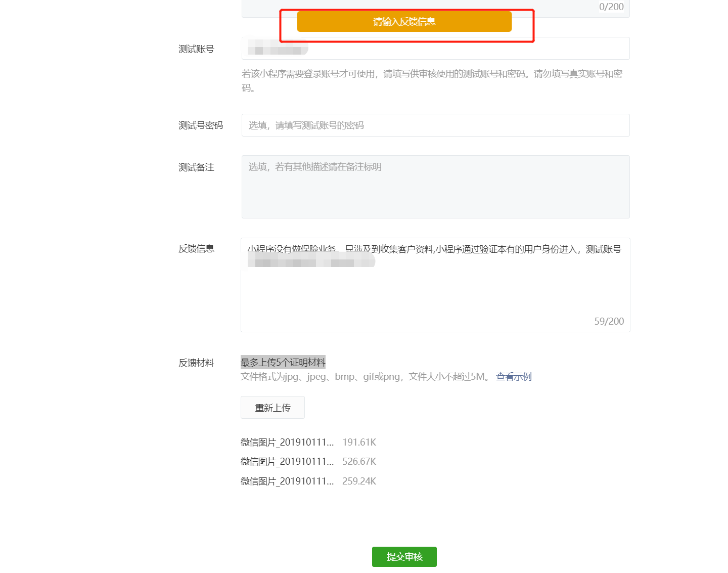Click the 提交审核 submit button

[404, 556]
